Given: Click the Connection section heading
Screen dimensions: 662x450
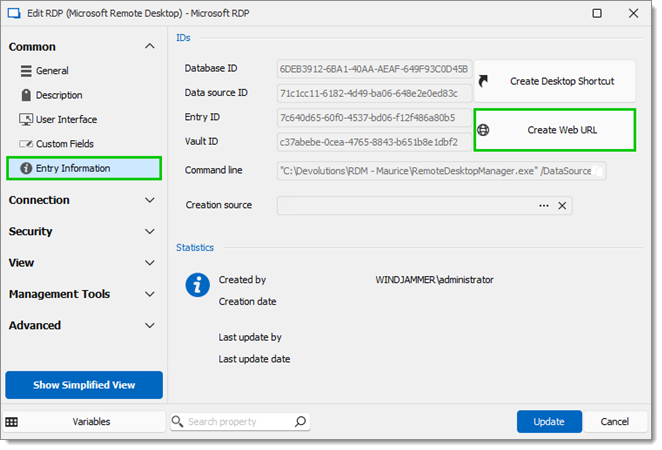Looking at the screenshot, I should pyautogui.click(x=39, y=200).
